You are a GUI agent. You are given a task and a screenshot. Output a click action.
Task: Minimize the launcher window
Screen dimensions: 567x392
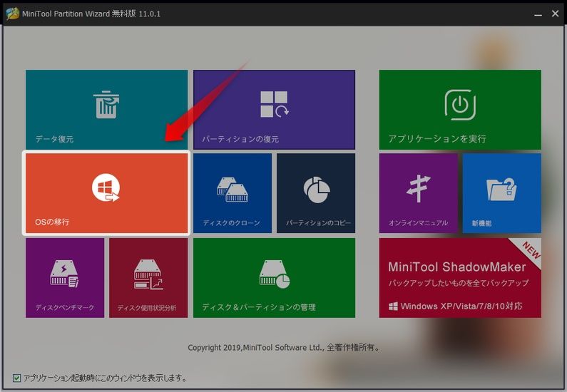tap(538, 14)
